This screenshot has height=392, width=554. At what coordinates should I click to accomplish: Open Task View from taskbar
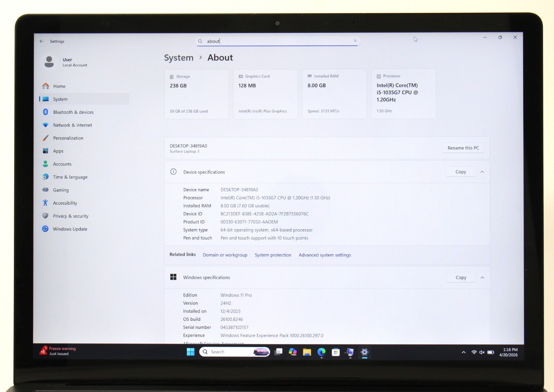coord(278,352)
